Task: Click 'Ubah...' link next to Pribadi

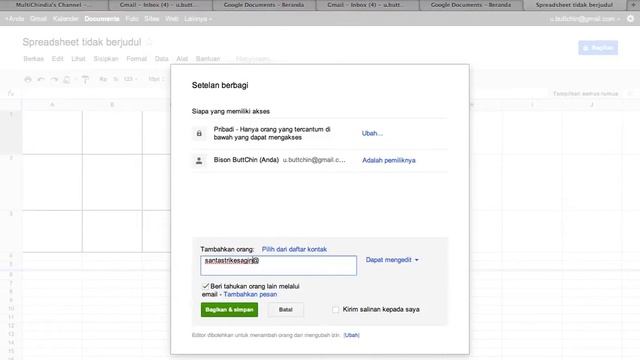Action: click(x=372, y=133)
